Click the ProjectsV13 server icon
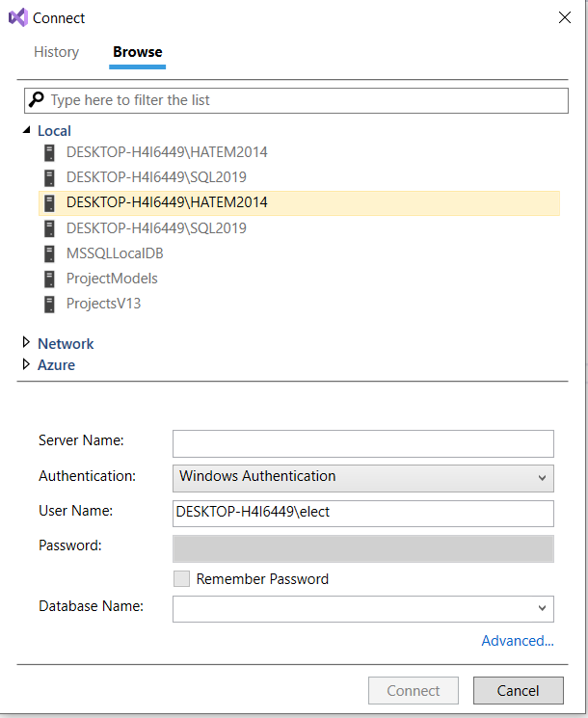The width and height of the screenshot is (588, 718). point(49,304)
